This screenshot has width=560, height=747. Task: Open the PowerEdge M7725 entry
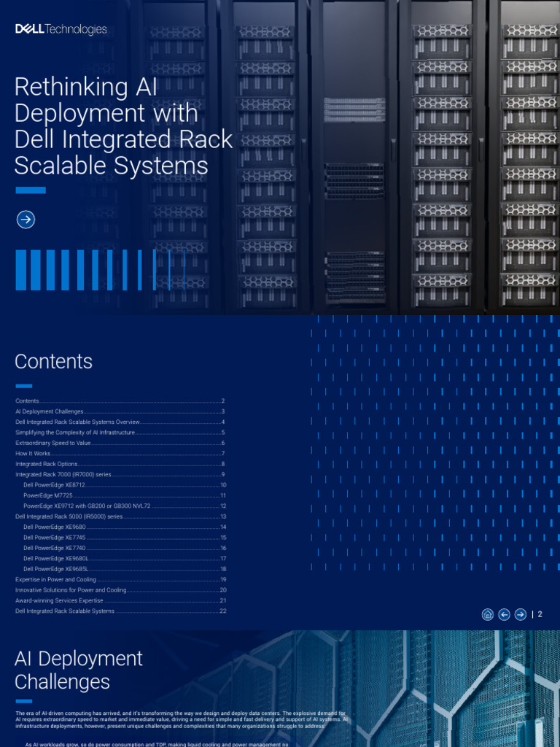[125, 495]
